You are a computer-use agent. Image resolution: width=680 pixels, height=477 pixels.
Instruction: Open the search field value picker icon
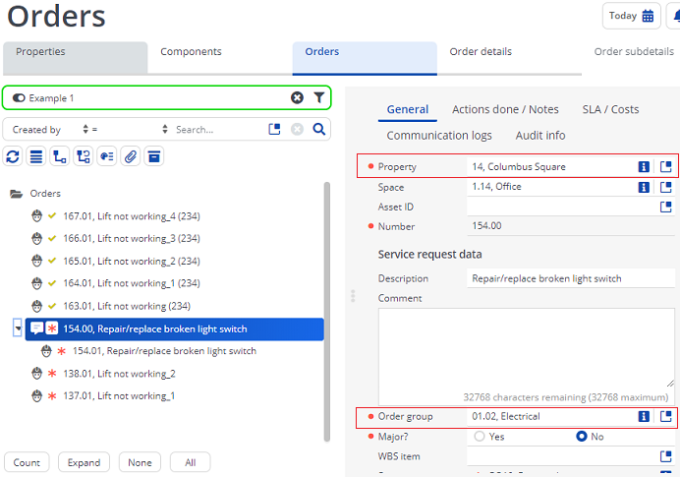[275, 129]
